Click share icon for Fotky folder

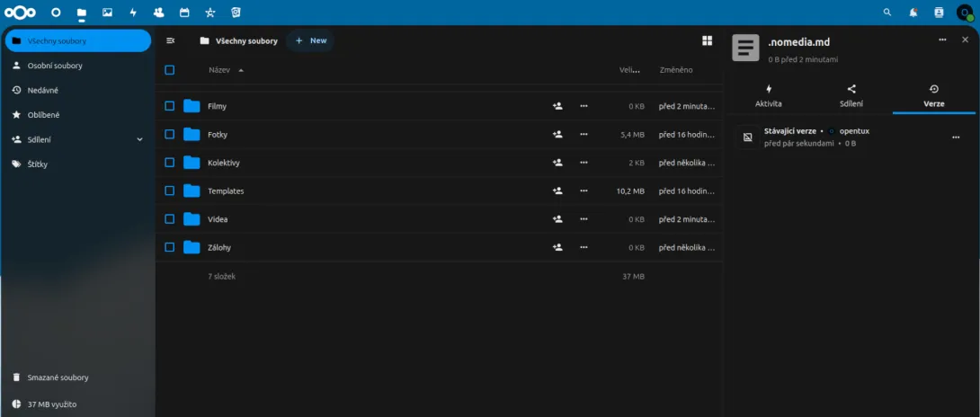557,135
